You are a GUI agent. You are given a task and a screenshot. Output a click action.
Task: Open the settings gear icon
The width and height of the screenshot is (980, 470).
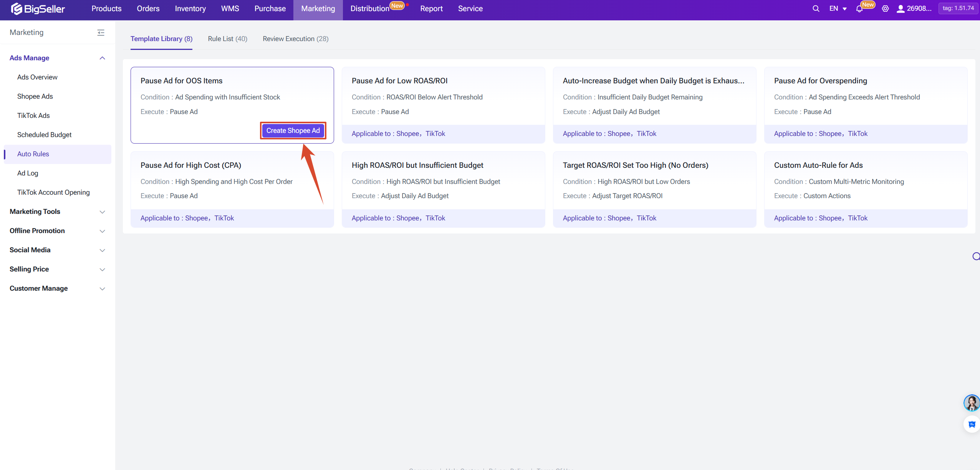coord(885,8)
